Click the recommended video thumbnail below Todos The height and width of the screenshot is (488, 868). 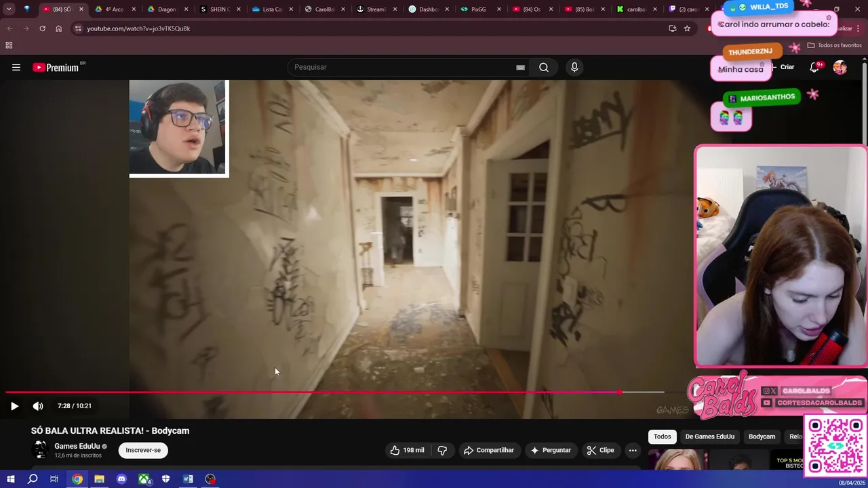pos(678,460)
